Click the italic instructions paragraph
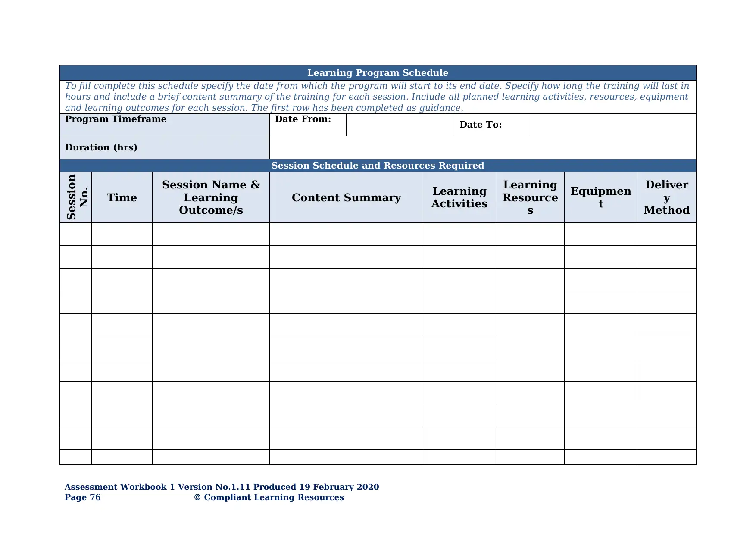Image resolution: width=756 pixels, height=535 pixels. pos(377,97)
